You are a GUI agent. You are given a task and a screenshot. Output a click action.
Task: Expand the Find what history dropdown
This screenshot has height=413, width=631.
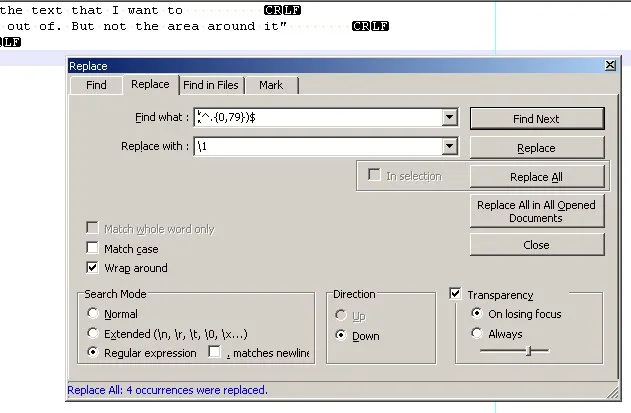(x=450, y=118)
